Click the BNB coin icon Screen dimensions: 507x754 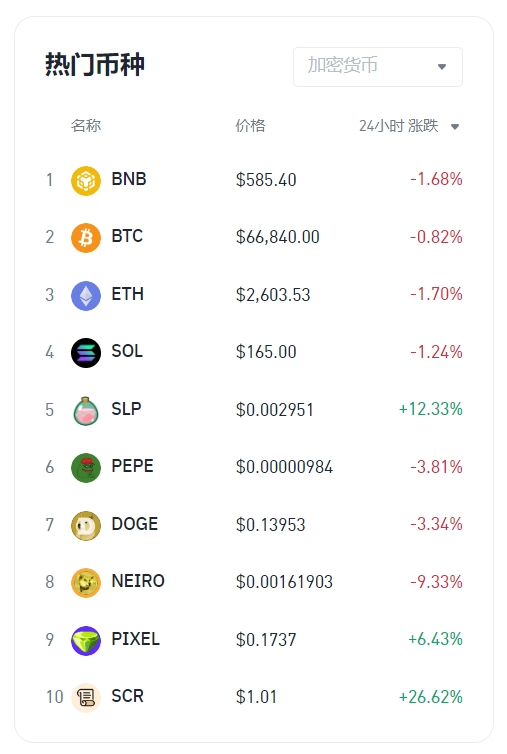[x=86, y=180]
